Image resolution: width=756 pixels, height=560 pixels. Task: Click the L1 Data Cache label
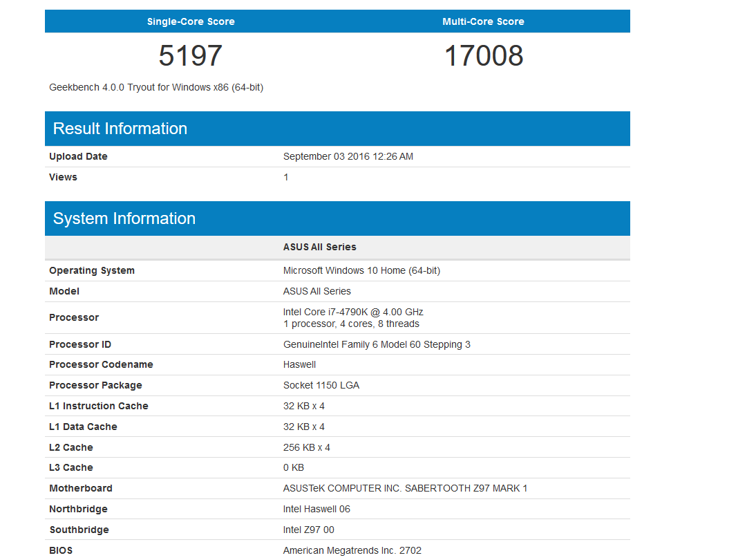(83, 427)
